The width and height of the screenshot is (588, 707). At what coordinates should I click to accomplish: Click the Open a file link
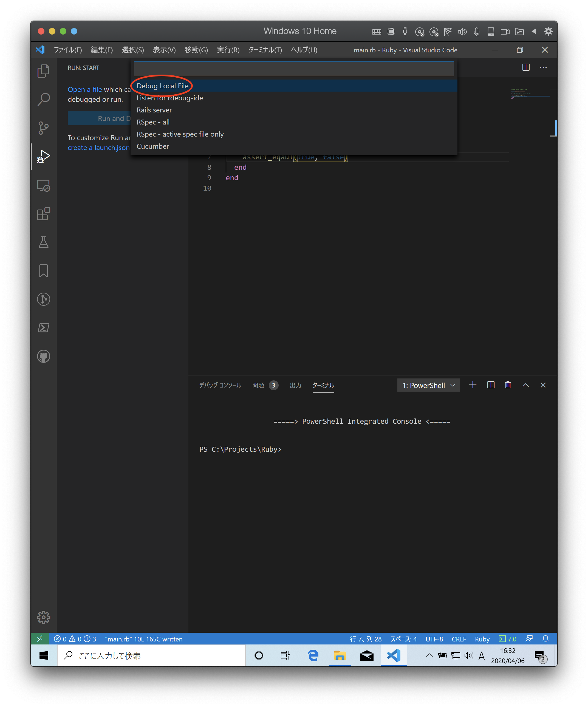pos(84,90)
